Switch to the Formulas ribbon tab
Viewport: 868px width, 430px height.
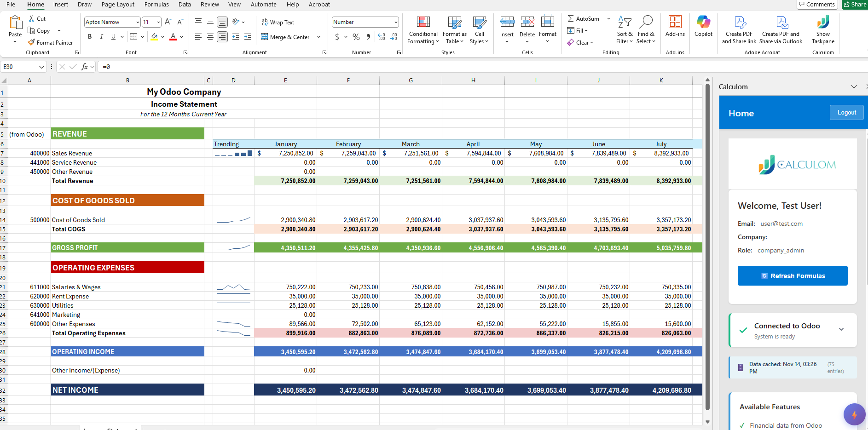156,4
